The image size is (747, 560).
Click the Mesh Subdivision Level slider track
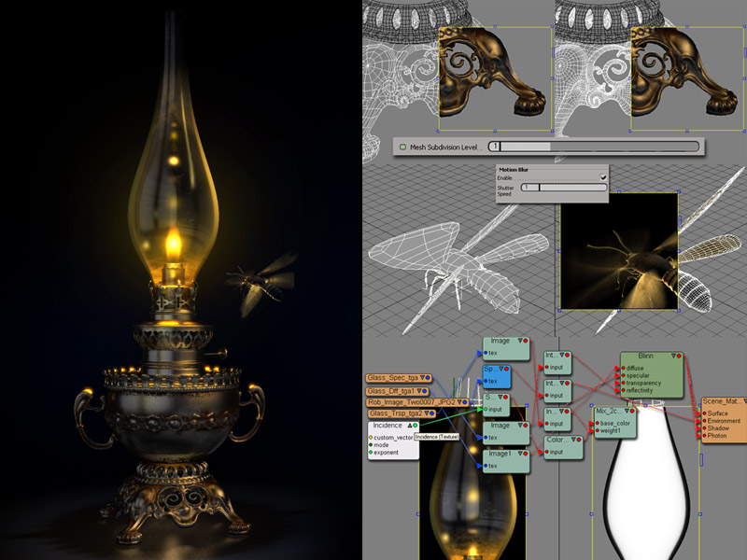(x=598, y=147)
